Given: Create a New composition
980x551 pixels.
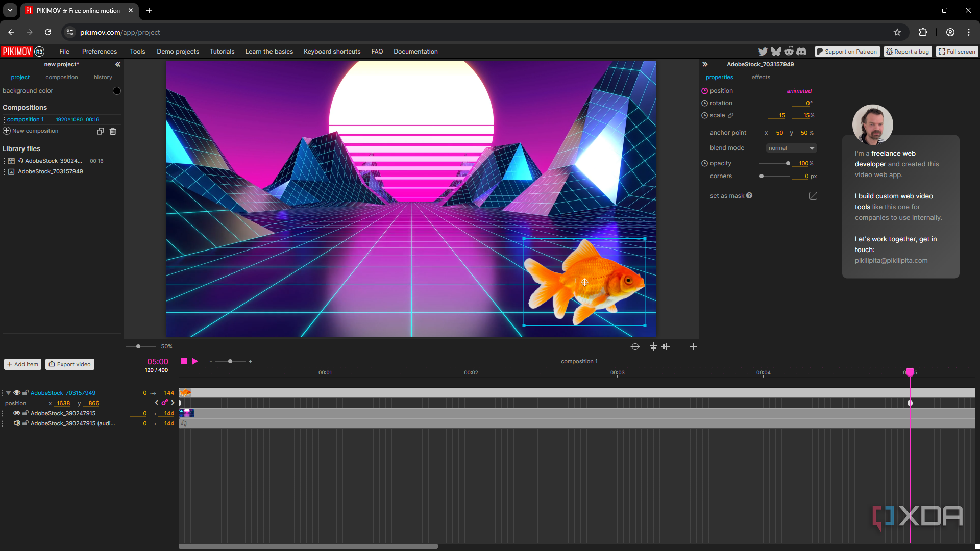Looking at the screenshot, I should coord(31,131).
